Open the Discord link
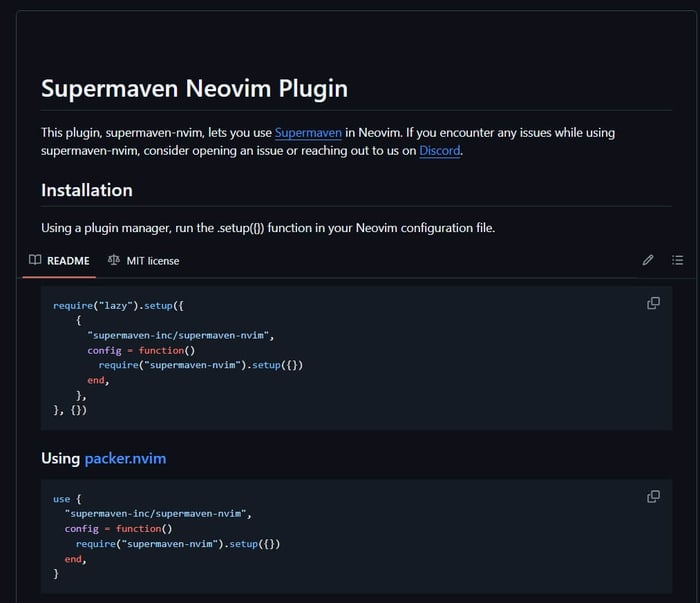The image size is (700, 603). [440, 150]
